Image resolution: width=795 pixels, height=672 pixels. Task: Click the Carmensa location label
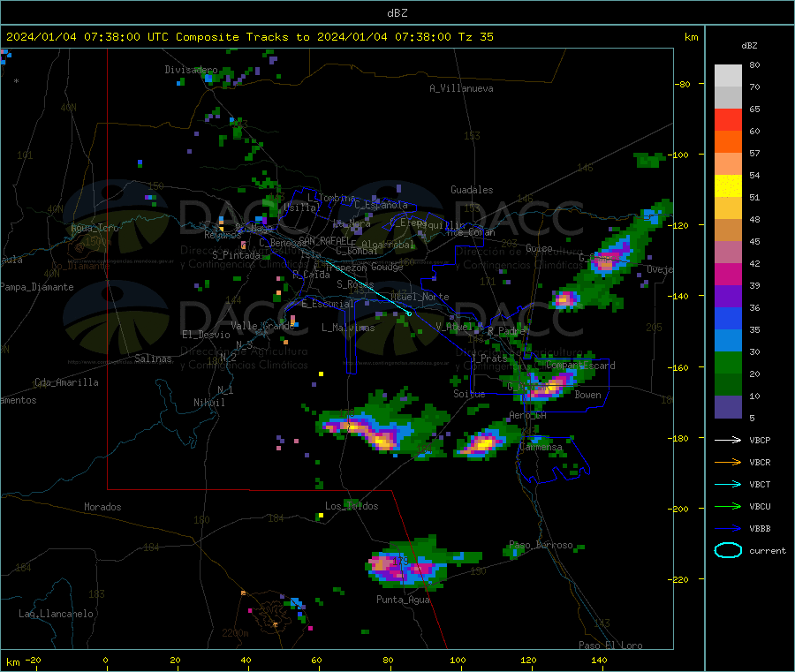coord(541,447)
